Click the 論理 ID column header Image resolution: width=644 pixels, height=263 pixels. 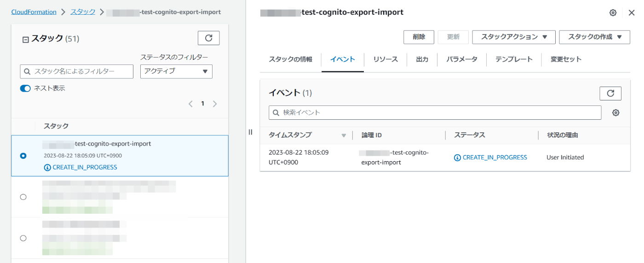pos(372,135)
